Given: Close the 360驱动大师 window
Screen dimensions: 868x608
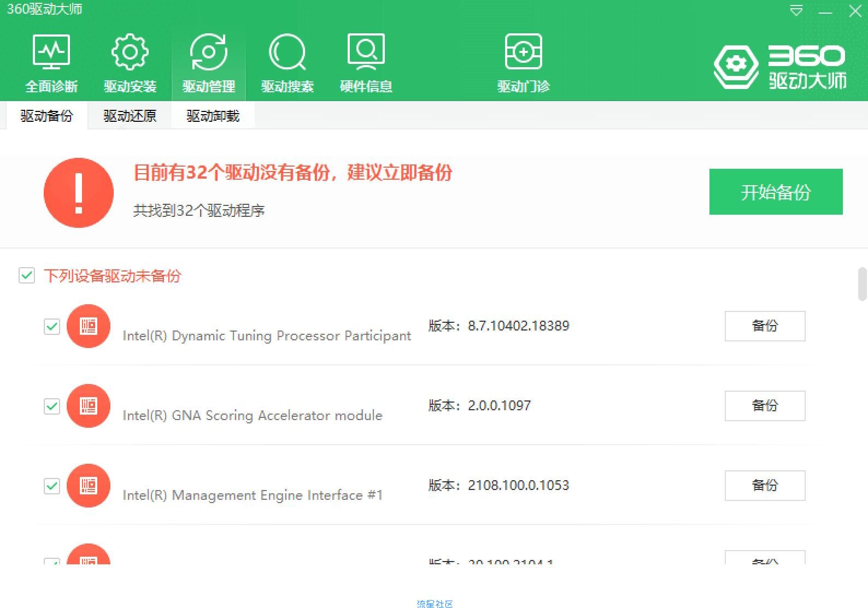Looking at the screenshot, I should point(855,11).
